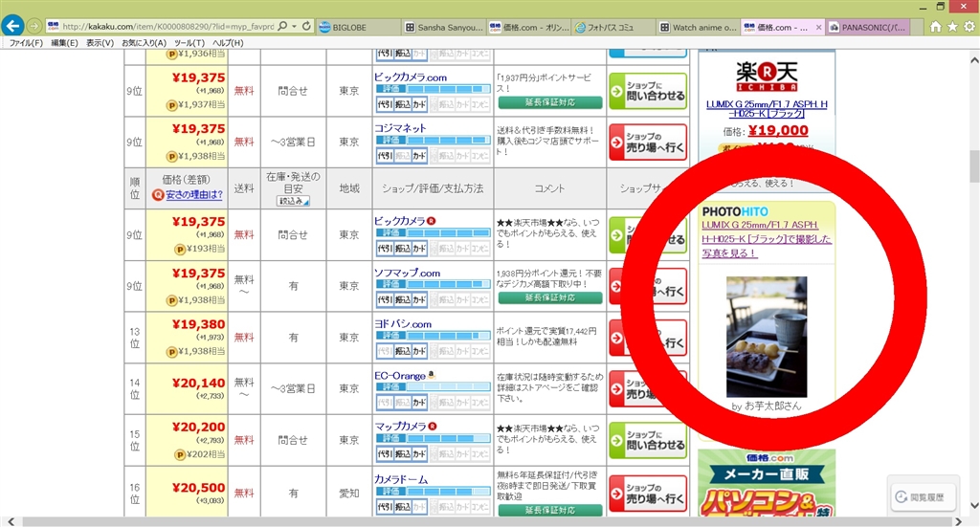This screenshot has height=527, width=980.
Task: Open the ヨドバシ.com shop link
Action: tap(403, 324)
